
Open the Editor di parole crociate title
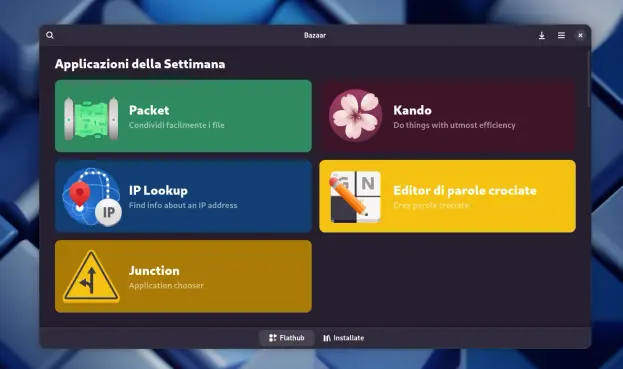[465, 190]
